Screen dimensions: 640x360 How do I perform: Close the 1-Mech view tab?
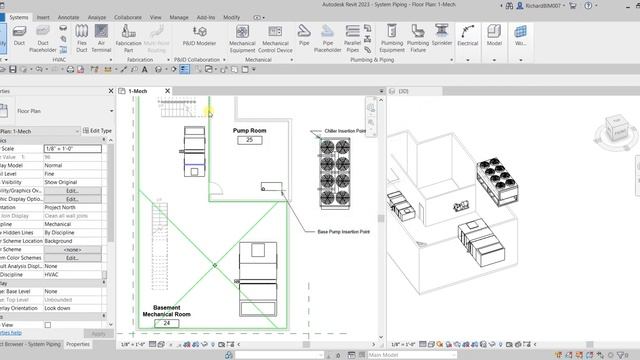[167, 91]
